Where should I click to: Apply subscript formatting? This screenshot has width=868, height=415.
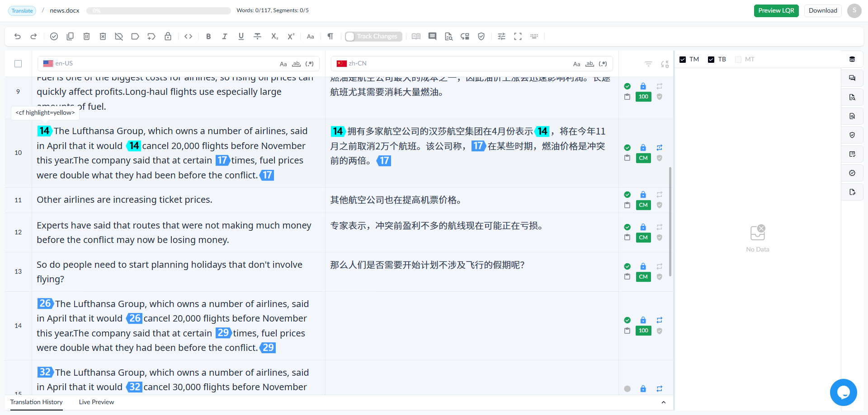point(274,37)
